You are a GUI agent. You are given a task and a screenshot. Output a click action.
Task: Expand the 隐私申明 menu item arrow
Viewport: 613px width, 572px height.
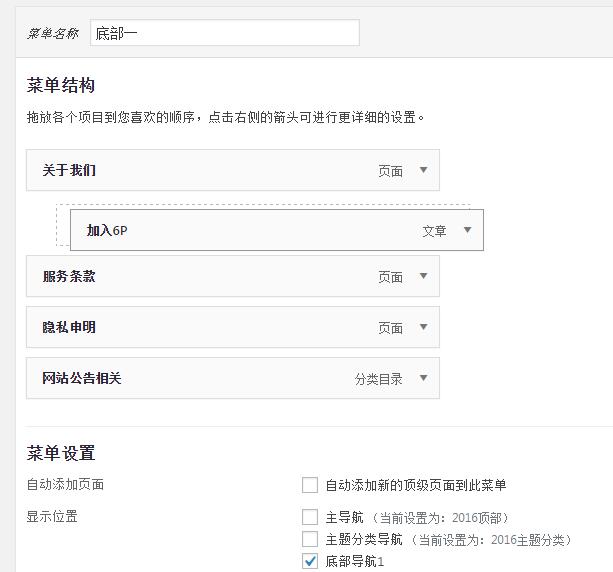point(423,327)
